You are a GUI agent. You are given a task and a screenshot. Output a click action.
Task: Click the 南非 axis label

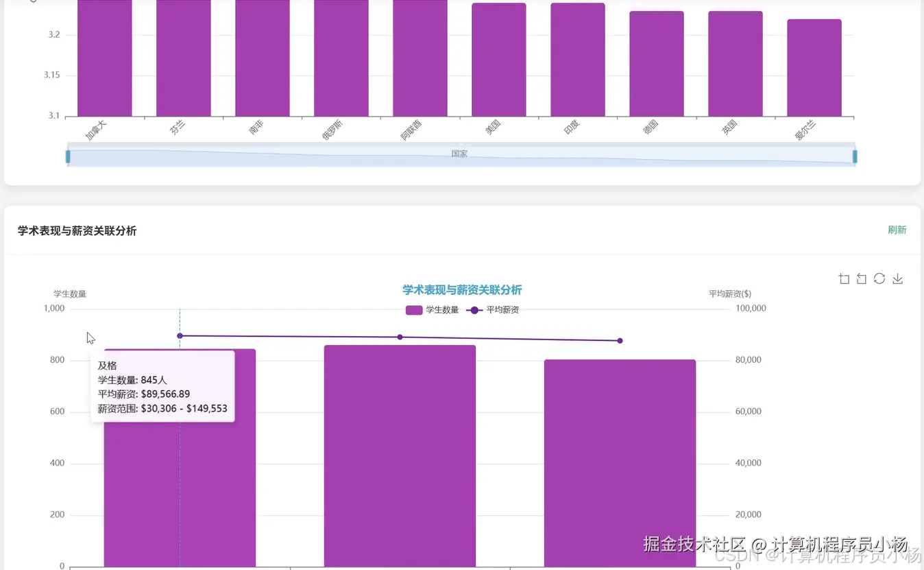pyautogui.click(x=256, y=128)
